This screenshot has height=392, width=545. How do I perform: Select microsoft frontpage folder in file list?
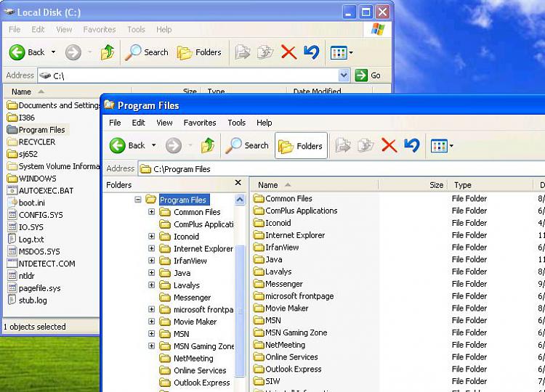tap(294, 296)
